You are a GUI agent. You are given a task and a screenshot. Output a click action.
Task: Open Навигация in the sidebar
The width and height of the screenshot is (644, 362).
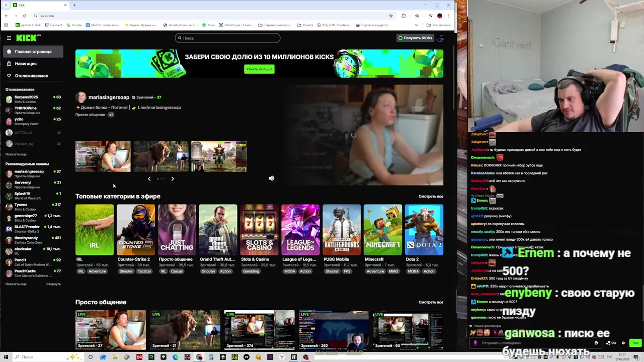point(33,64)
